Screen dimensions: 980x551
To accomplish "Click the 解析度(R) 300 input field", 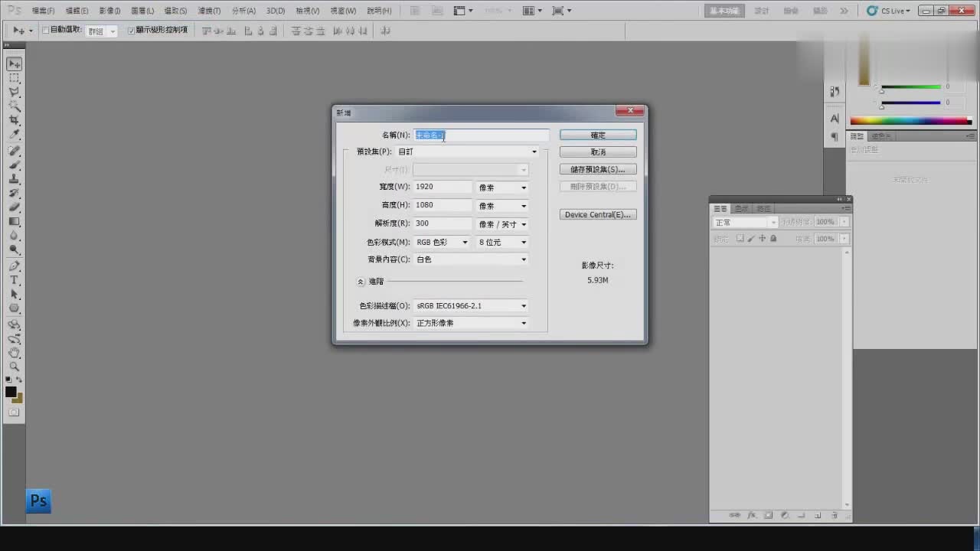I will (443, 223).
